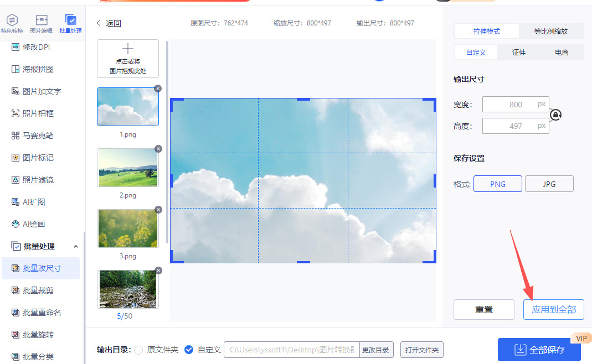Image resolution: width=592 pixels, height=364 pixels.
Task: Collapse the 批量处理 sidebar group
Action: pos(76,246)
